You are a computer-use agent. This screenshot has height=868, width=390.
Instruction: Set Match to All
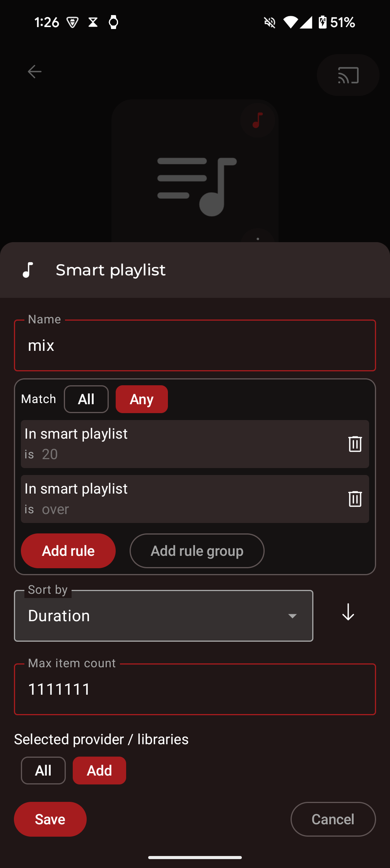(86, 399)
